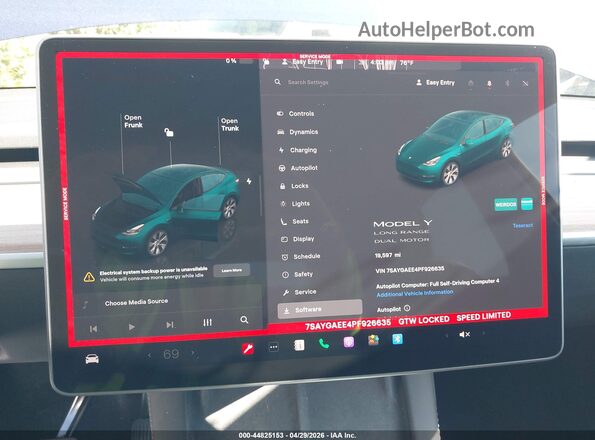Tap the small teal badge beside WEIRDOS
This screenshot has width=595, height=440.
click(527, 204)
